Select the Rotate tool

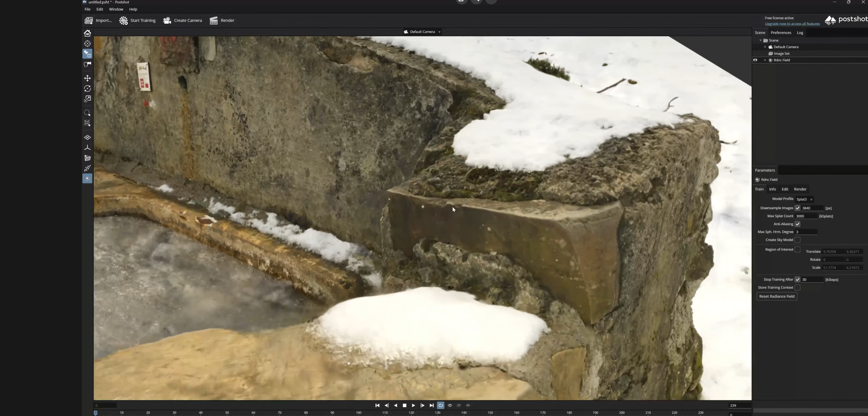(x=87, y=88)
